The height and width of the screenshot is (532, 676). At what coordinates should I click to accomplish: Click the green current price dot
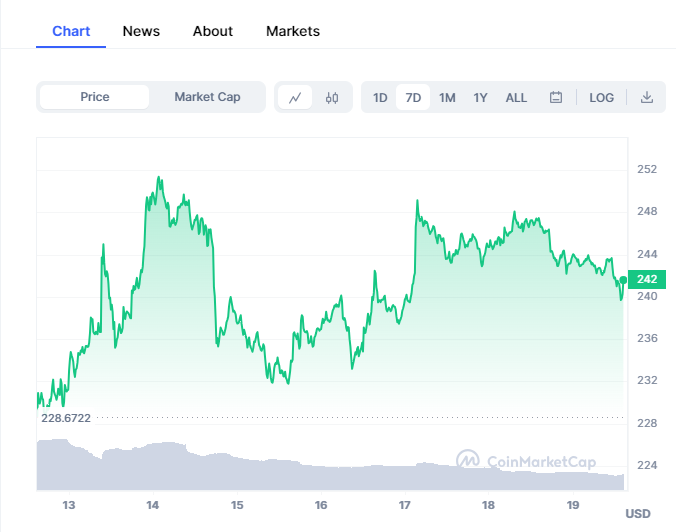coord(623,280)
